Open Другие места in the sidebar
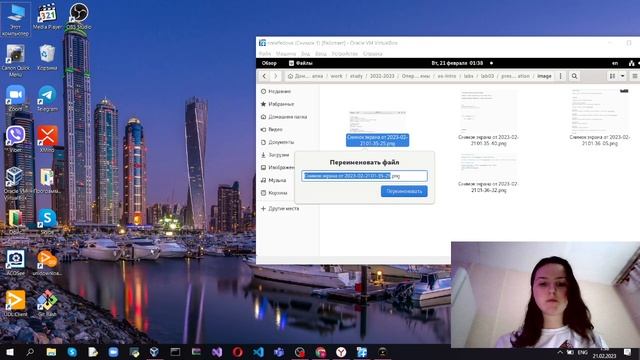Image resolution: width=640 pixels, height=360 pixels. click(280, 208)
